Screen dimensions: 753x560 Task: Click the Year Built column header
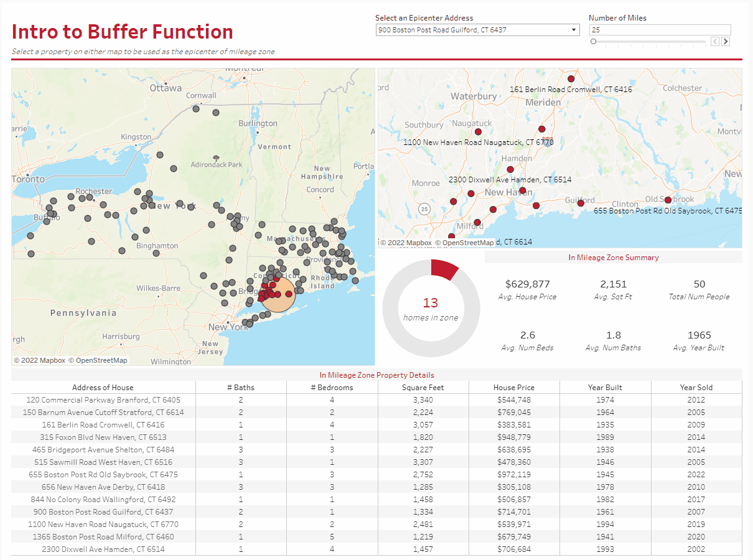(605, 387)
